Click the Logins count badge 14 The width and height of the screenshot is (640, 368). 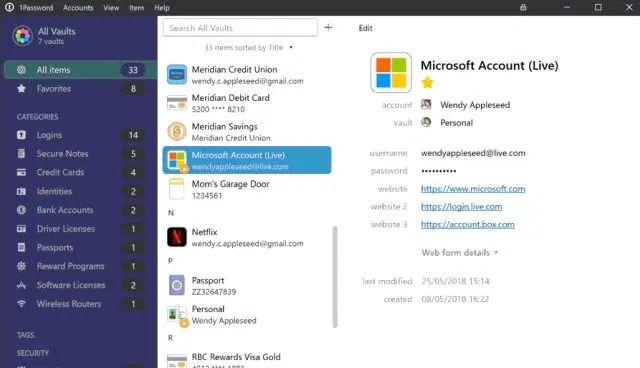point(133,135)
